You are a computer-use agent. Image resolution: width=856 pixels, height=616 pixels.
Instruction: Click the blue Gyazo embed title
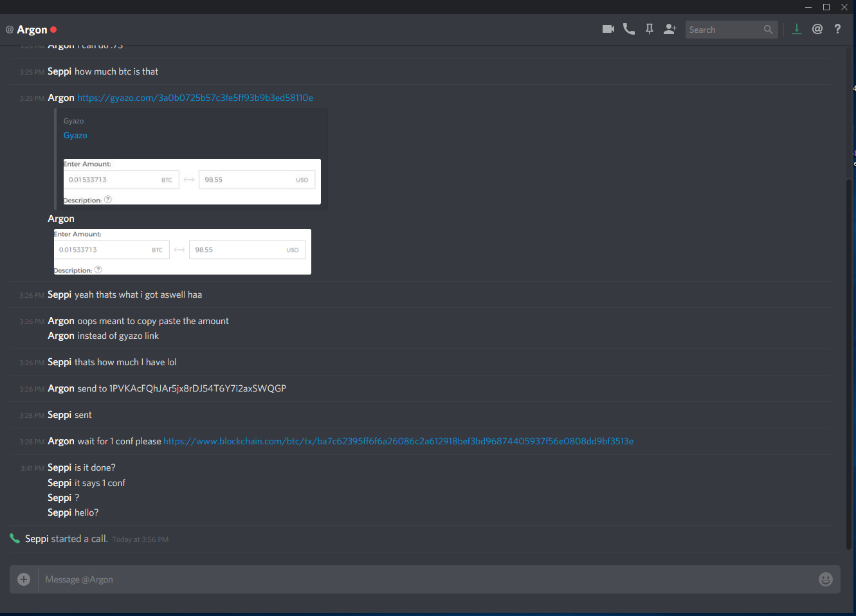pyautogui.click(x=75, y=135)
